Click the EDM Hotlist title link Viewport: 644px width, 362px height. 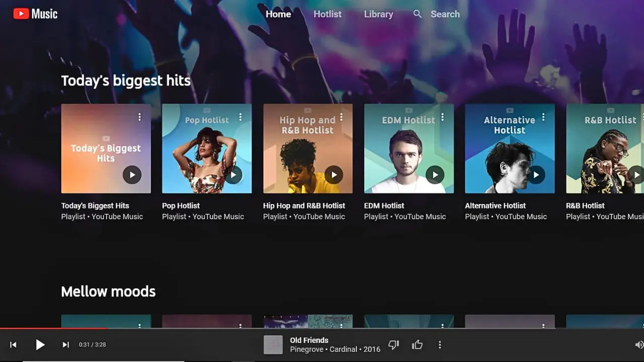(384, 206)
